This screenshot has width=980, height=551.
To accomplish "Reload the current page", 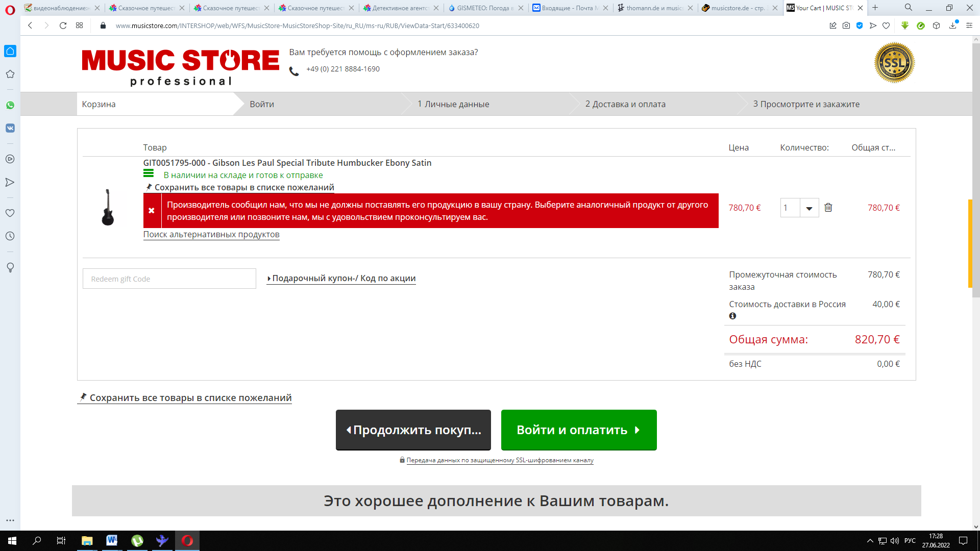I will [x=63, y=26].
